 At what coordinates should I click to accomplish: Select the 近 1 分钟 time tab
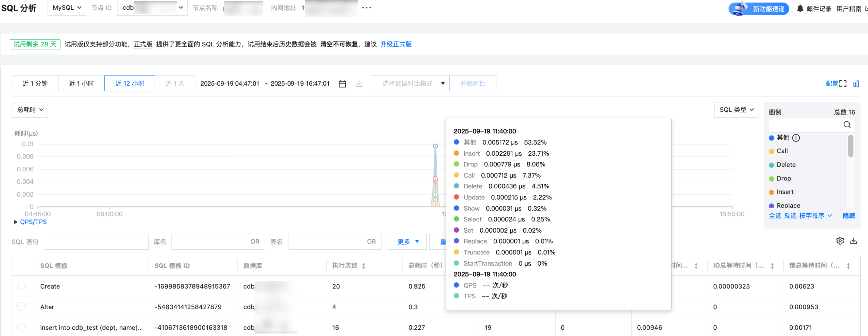point(35,84)
